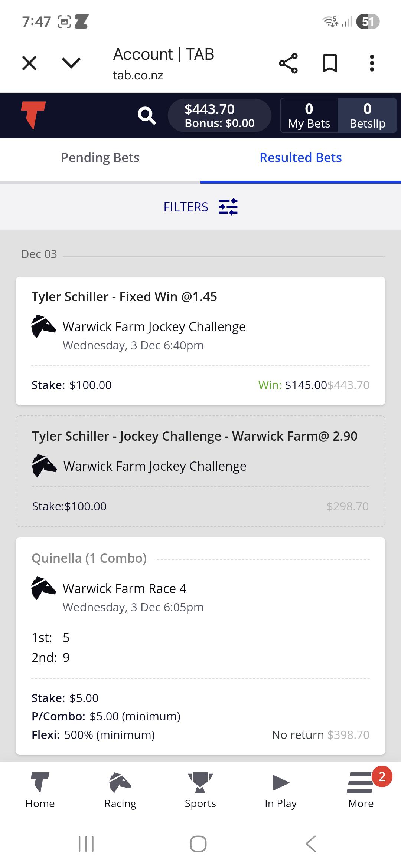Open the Filters options

click(x=200, y=207)
